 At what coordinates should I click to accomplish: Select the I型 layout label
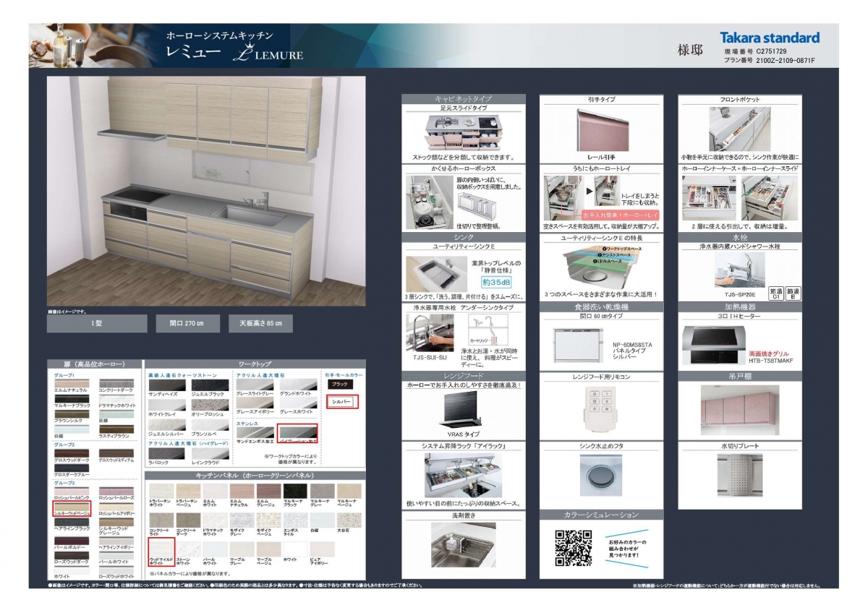pos(95,323)
